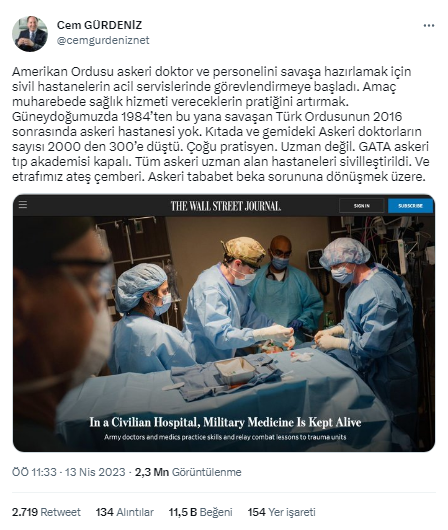Screen dimensions: 448x530
Task: Open the Cem GÜRDENİZ display name link
Action: click(99, 25)
